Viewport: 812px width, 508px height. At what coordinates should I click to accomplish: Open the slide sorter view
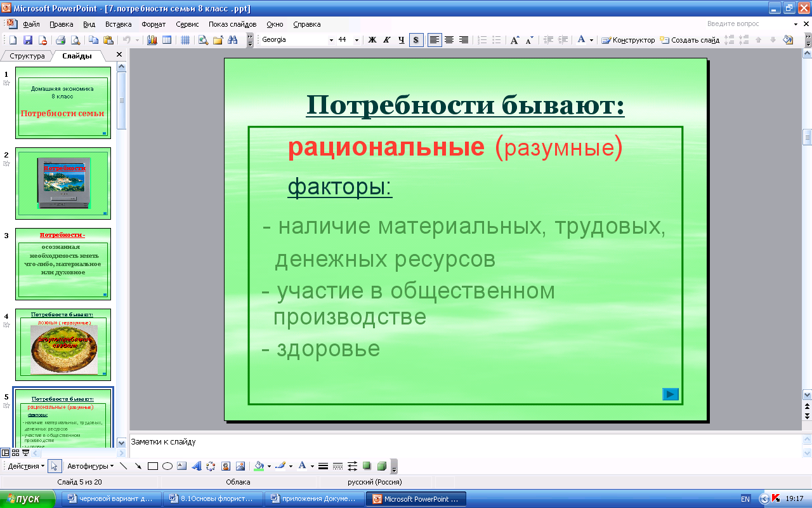(16, 453)
